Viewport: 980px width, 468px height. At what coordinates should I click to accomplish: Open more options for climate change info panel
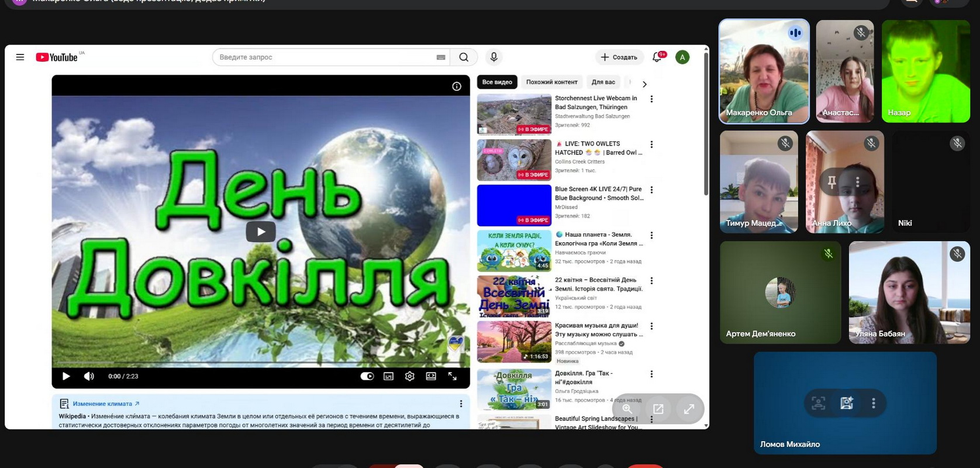click(461, 404)
